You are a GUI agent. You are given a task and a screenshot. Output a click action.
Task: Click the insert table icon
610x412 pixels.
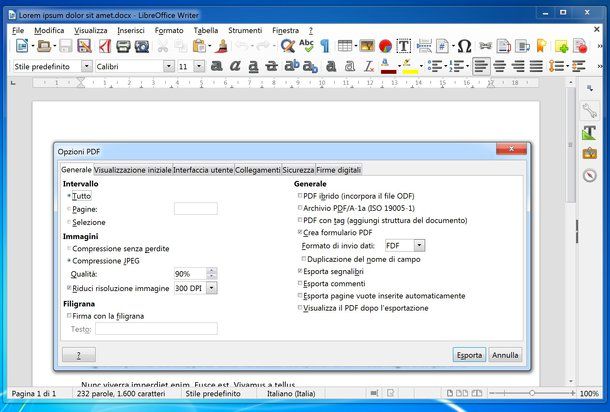345,46
